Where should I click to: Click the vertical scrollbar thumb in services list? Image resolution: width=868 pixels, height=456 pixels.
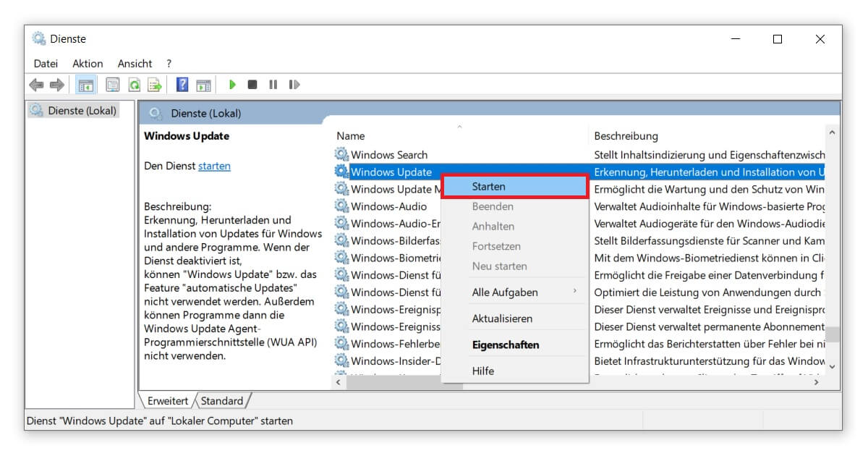(832, 334)
